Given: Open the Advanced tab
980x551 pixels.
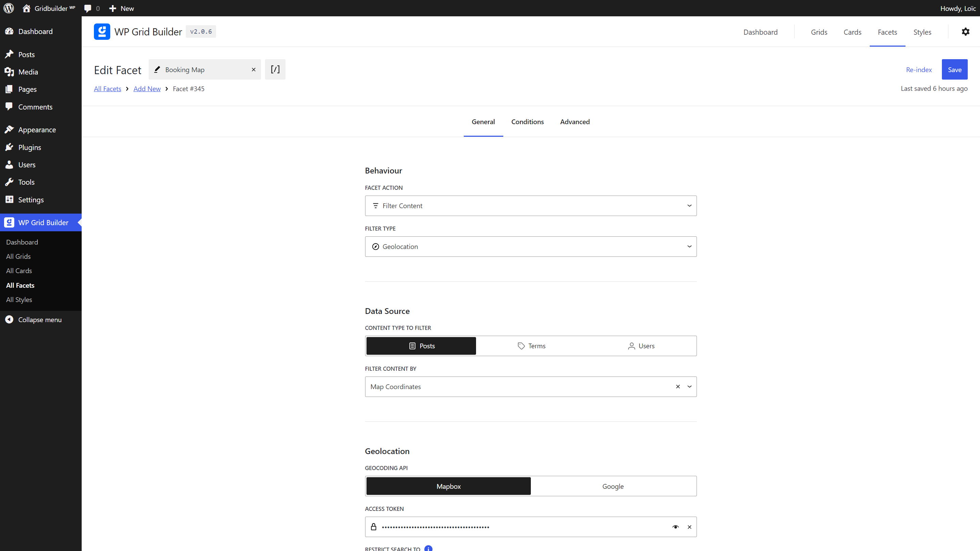Looking at the screenshot, I should click(x=574, y=122).
